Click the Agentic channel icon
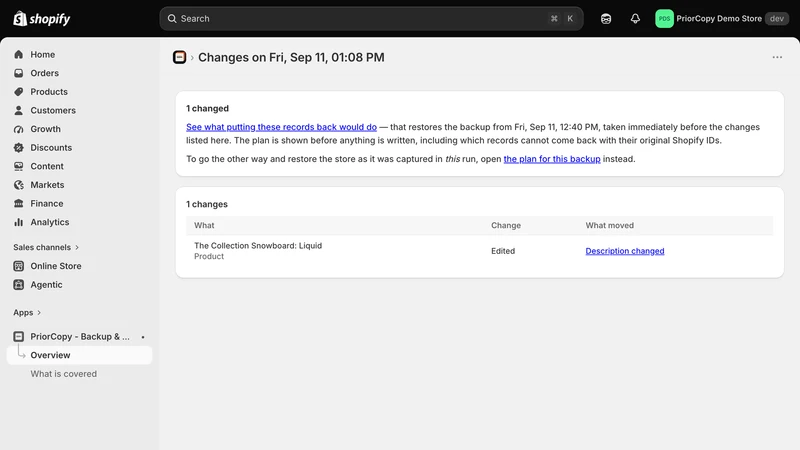The width and height of the screenshot is (800, 450). coord(19,285)
